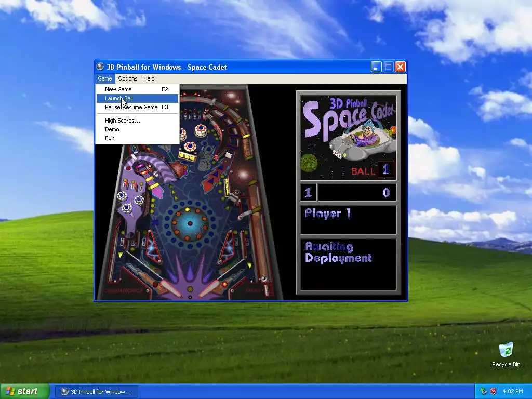Viewport: 532px width, 399px height.
Task: Minimize the 3D Pinball window
Action: (376, 67)
